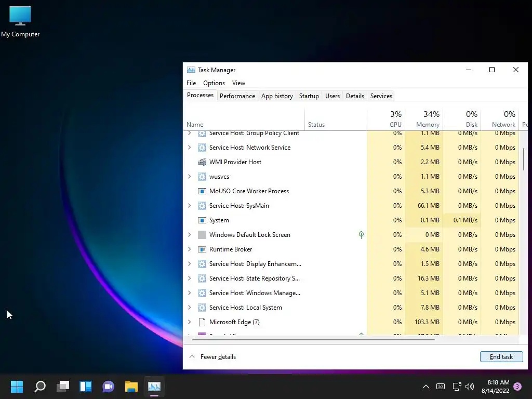Expand Service Host: Windows Management
Screen dimensions: 532x399
[190, 293]
